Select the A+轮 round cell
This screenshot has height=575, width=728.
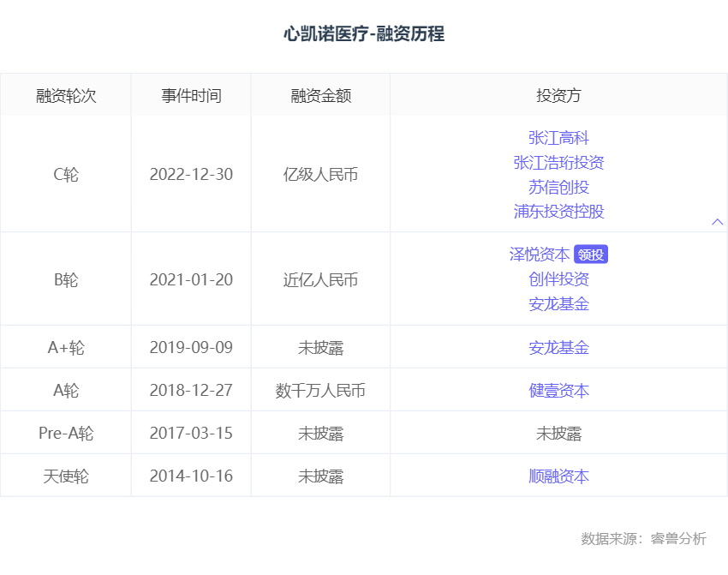[x=66, y=348]
